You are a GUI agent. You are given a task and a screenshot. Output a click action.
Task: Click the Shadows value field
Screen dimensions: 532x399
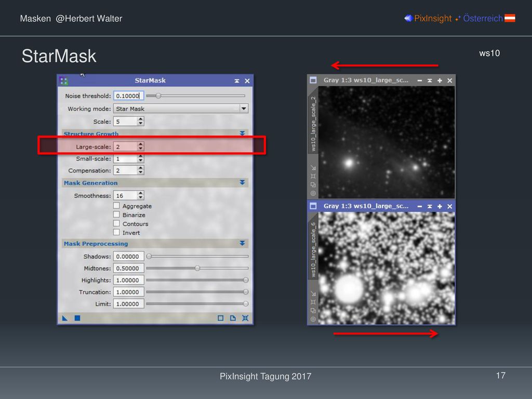(x=129, y=256)
